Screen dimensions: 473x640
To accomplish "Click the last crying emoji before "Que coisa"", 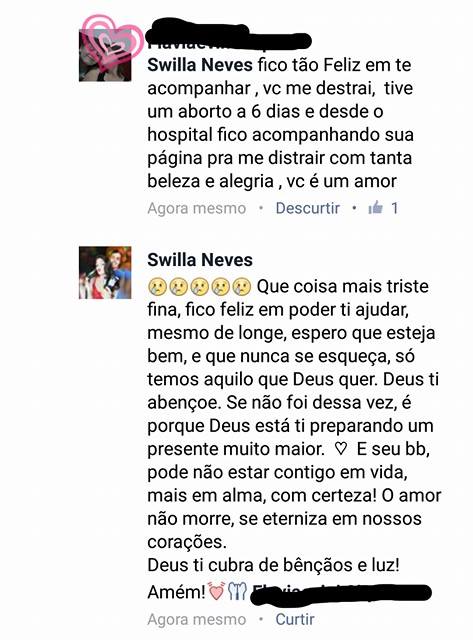I will coord(242,287).
